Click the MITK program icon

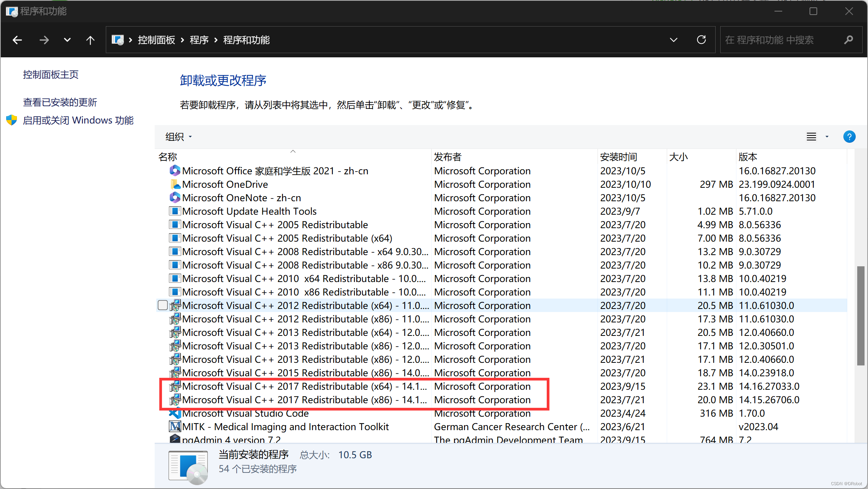tap(175, 426)
